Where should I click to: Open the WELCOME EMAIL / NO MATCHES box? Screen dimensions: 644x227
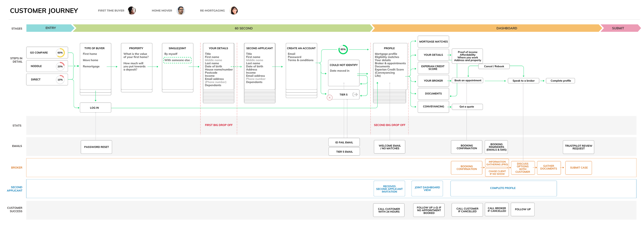pyautogui.click(x=389, y=147)
